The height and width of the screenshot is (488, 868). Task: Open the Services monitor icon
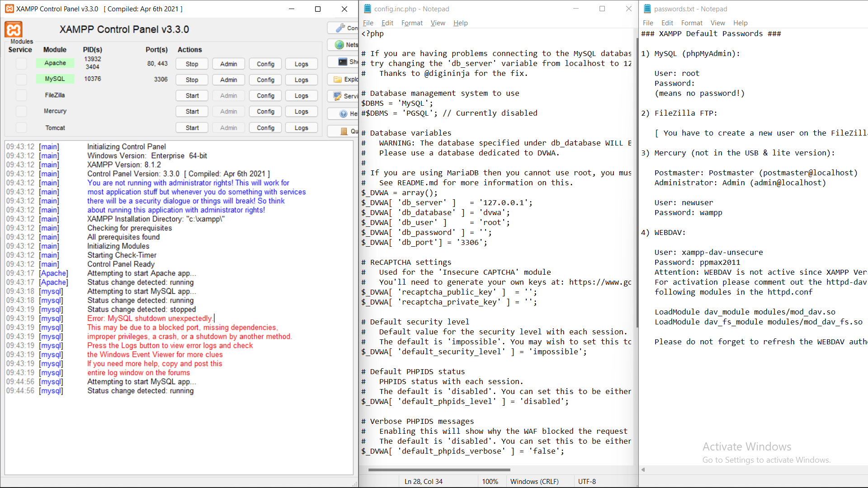click(x=337, y=96)
